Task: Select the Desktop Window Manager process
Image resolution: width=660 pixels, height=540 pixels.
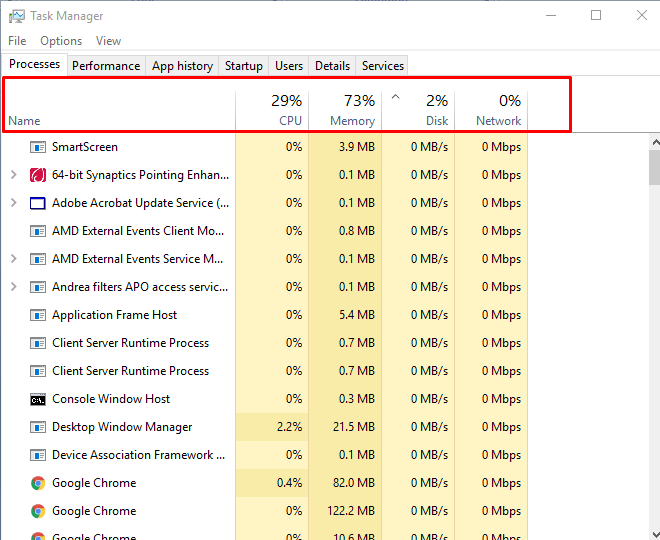Action: (265, 427)
